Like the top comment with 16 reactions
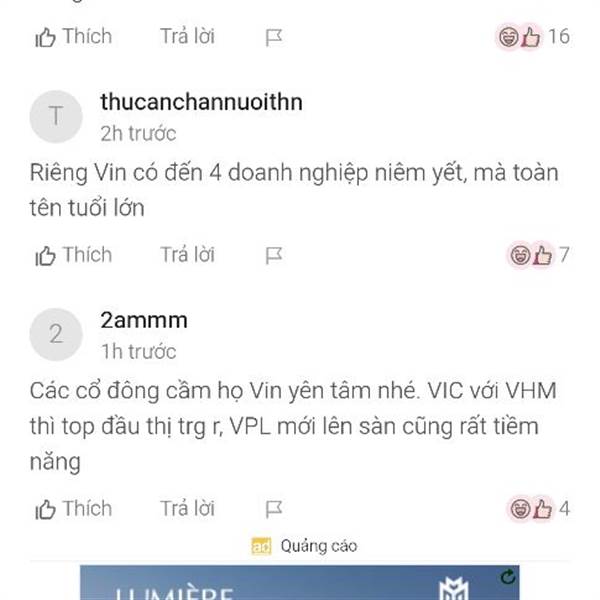600x600 pixels. point(73,37)
